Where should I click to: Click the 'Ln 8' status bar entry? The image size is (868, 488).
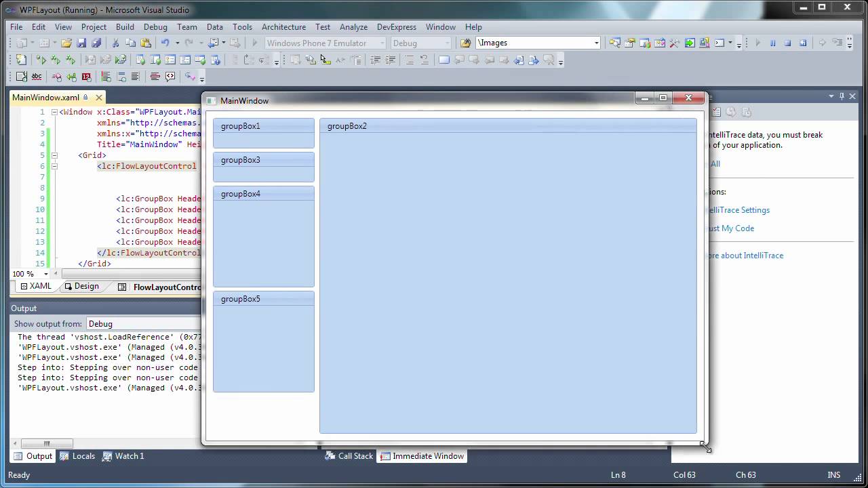(618, 475)
